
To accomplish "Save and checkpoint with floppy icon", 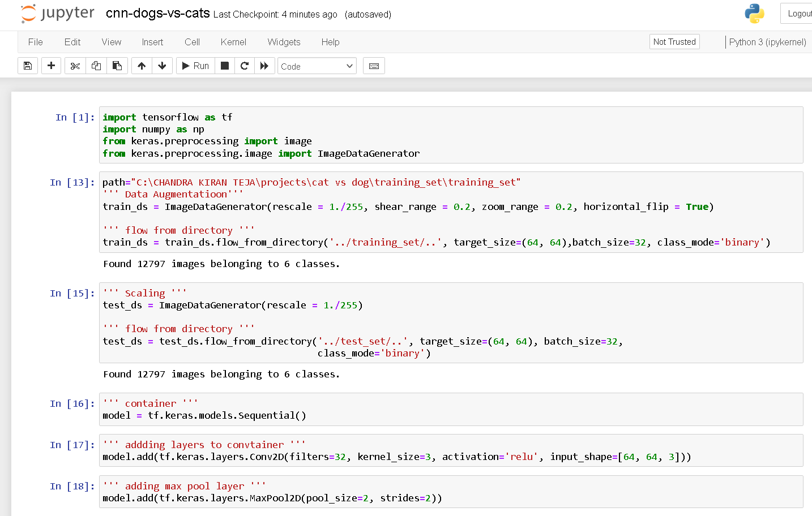I will tap(28, 66).
